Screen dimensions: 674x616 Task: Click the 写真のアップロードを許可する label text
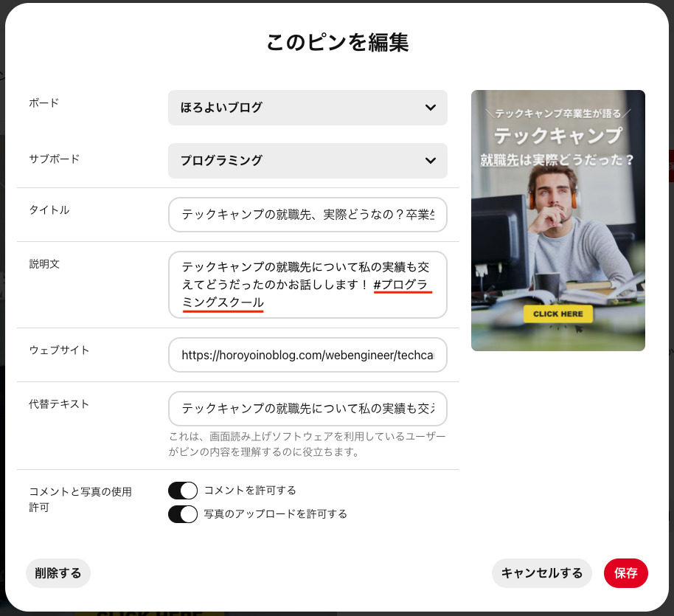click(x=275, y=514)
